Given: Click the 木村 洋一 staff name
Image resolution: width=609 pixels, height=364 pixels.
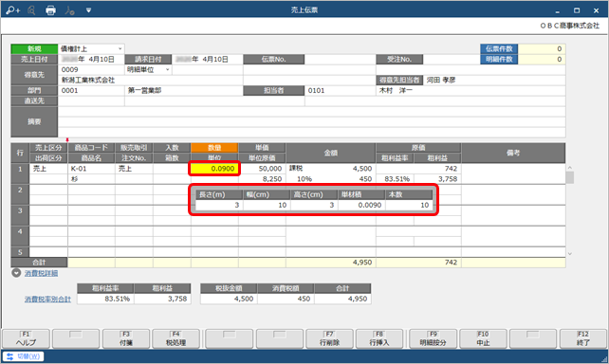Looking at the screenshot, I should coord(396,90).
